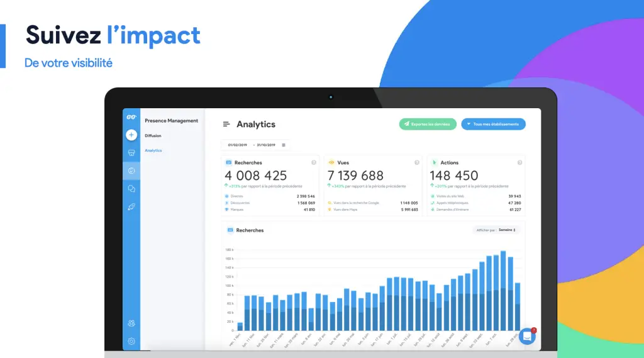Click the help icon on Vues card
This screenshot has height=358, width=644.
click(x=416, y=162)
